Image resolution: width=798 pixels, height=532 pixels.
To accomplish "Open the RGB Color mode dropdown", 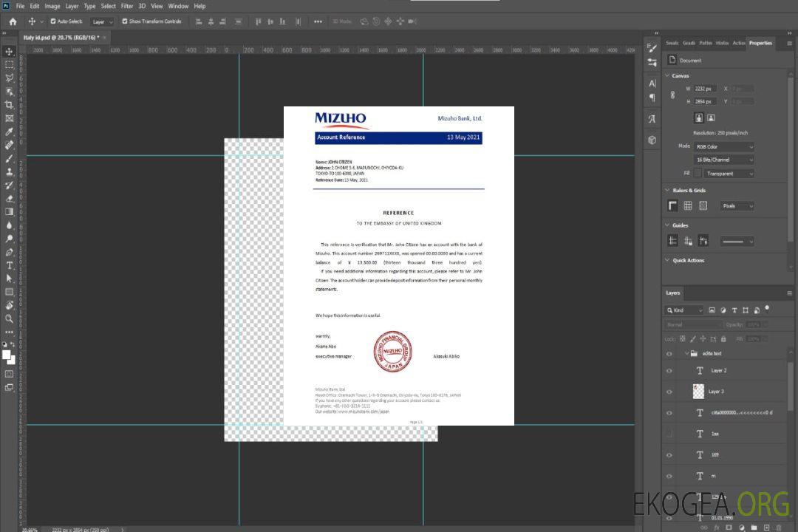I will 724,146.
